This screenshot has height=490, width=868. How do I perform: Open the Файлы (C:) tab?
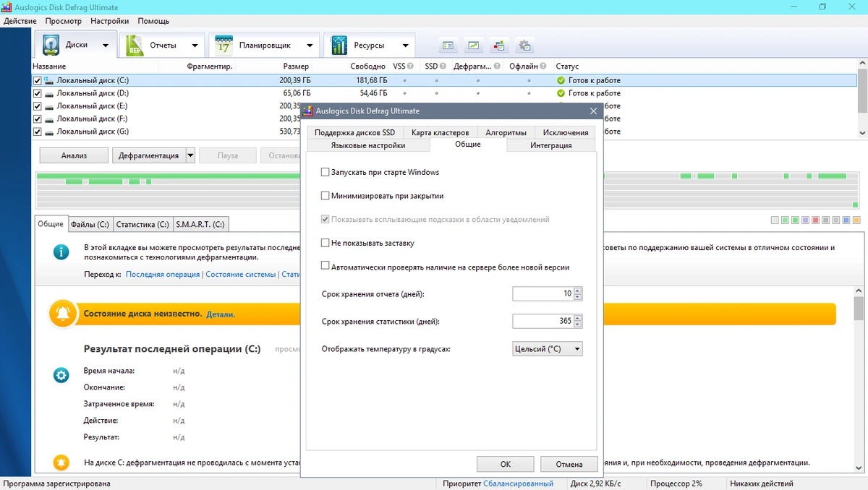[x=90, y=224]
